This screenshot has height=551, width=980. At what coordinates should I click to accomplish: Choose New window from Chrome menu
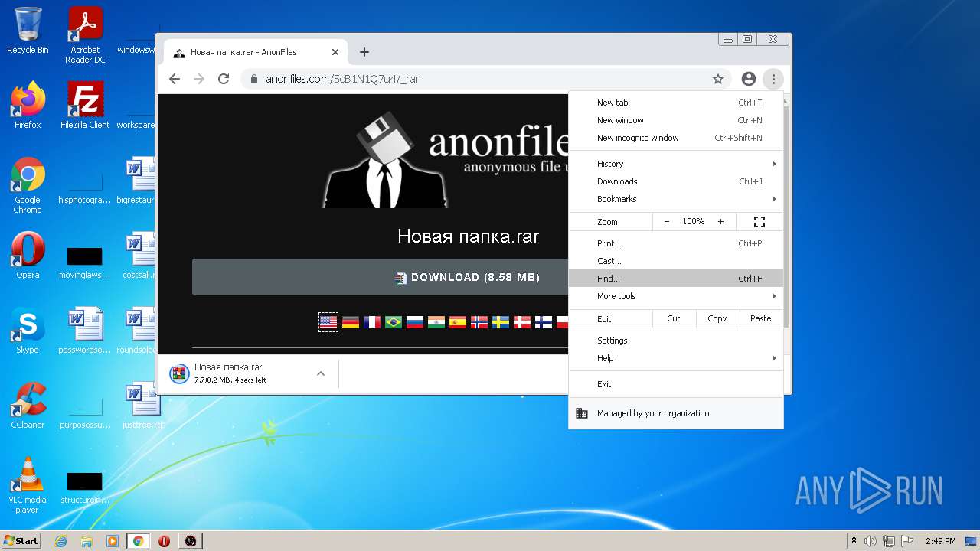click(676, 120)
